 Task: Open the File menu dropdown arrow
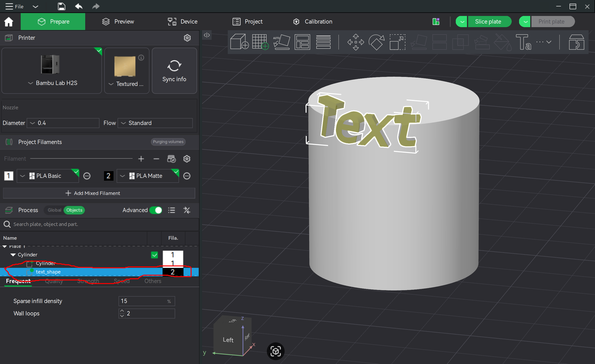click(35, 6)
